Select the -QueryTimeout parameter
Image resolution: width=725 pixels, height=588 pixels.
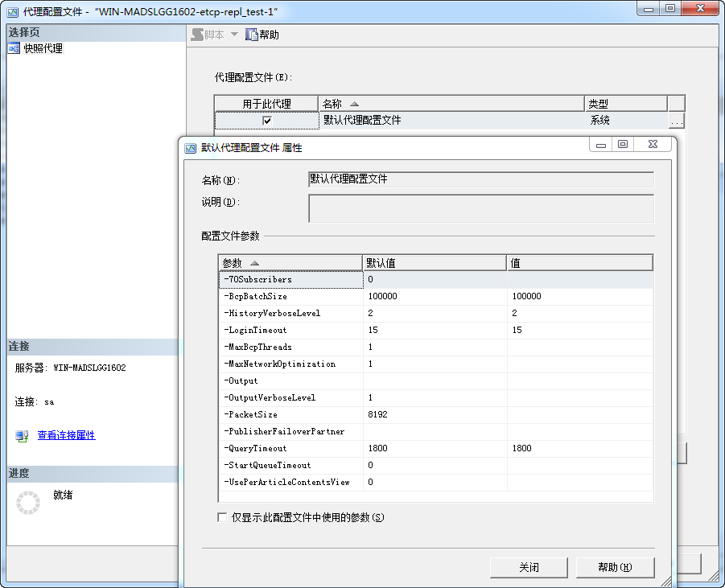pyautogui.click(x=290, y=448)
